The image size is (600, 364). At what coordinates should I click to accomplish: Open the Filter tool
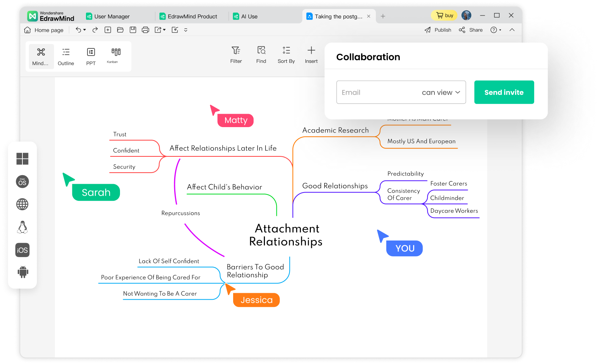point(236,55)
